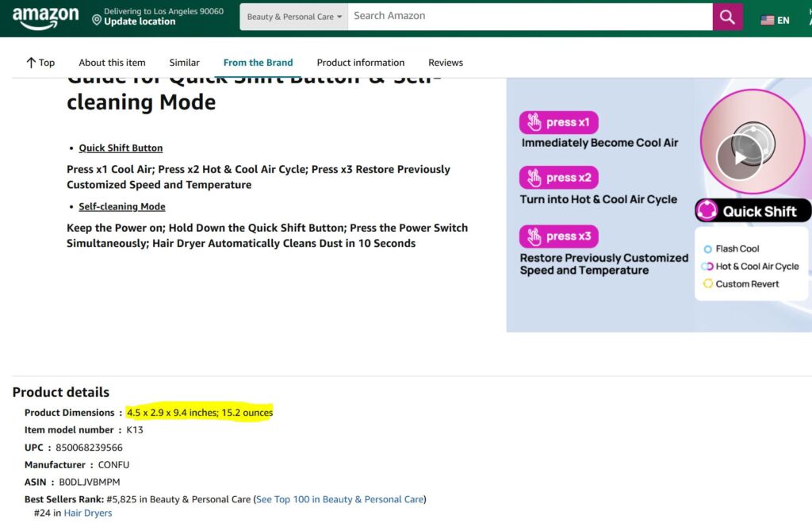Viewport: 812px width, 523px height.
Task: Open the Hair Dryers category link
Action: click(88, 513)
